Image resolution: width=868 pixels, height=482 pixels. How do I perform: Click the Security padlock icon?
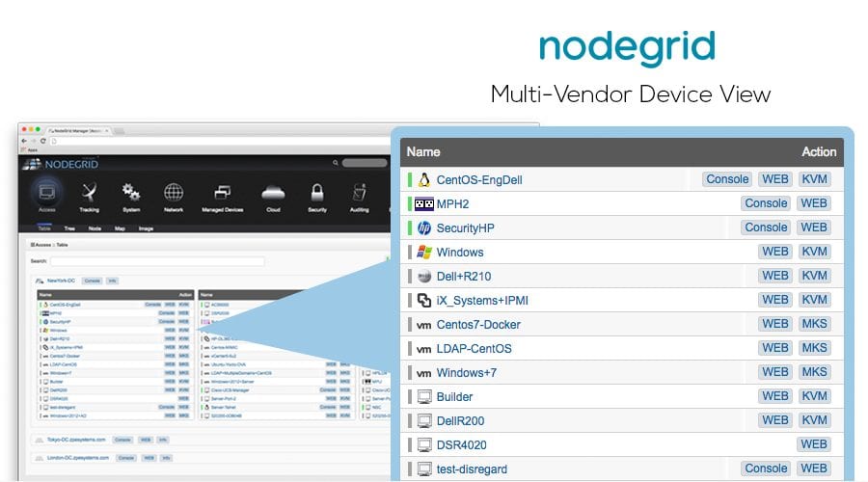316,193
